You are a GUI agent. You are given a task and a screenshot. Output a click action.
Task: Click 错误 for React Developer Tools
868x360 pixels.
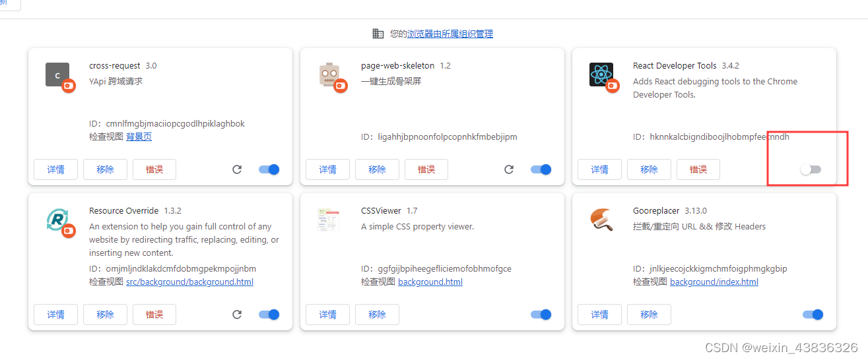point(698,169)
